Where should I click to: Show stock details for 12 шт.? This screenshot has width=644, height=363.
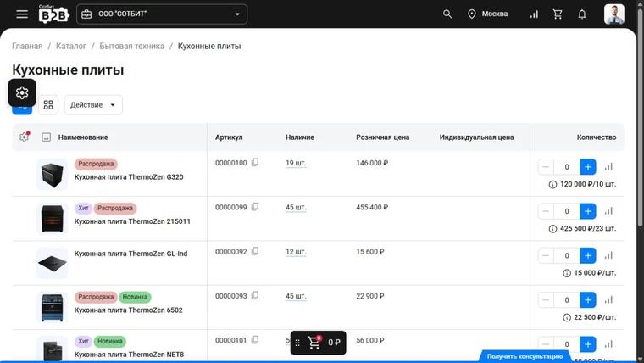tap(296, 252)
